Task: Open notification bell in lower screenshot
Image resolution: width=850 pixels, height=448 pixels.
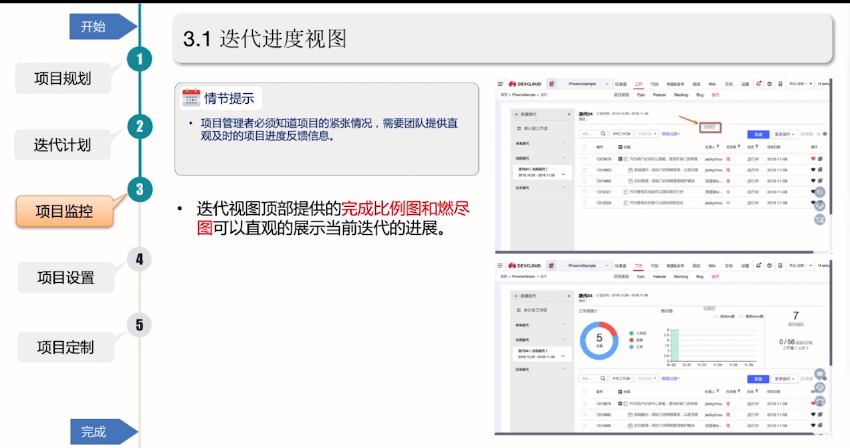Action: pyautogui.click(x=758, y=266)
